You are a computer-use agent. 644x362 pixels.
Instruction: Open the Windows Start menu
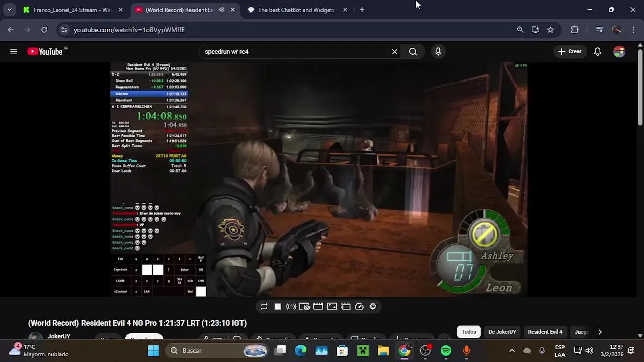[x=153, y=350]
